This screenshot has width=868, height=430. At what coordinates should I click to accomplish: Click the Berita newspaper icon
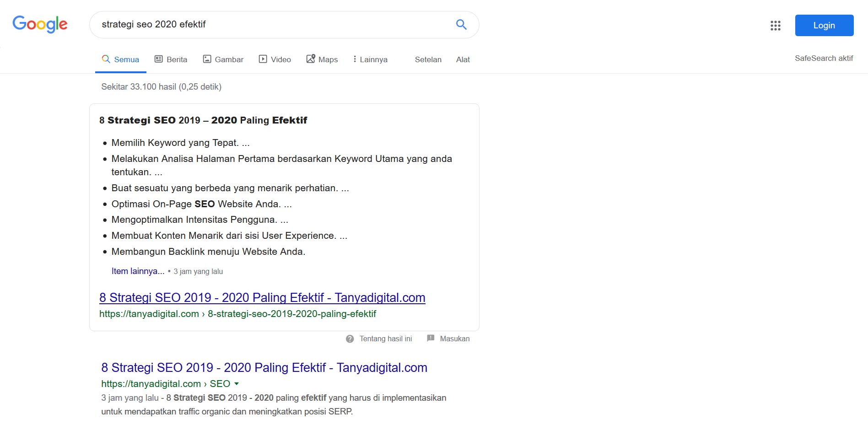(x=159, y=59)
